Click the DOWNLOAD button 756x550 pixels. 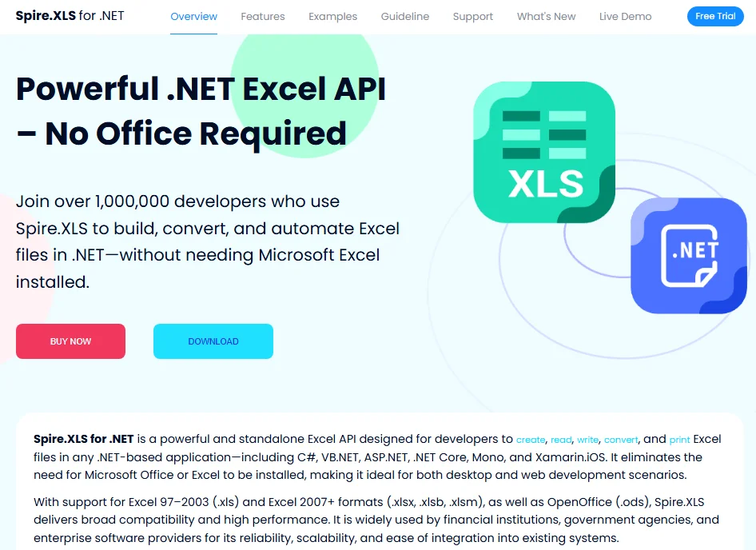pos(213,341)
